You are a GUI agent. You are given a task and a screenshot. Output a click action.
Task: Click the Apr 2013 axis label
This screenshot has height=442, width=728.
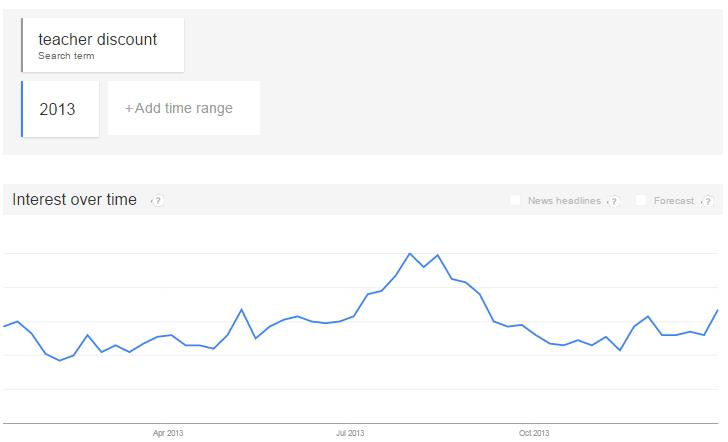[168, 433]
